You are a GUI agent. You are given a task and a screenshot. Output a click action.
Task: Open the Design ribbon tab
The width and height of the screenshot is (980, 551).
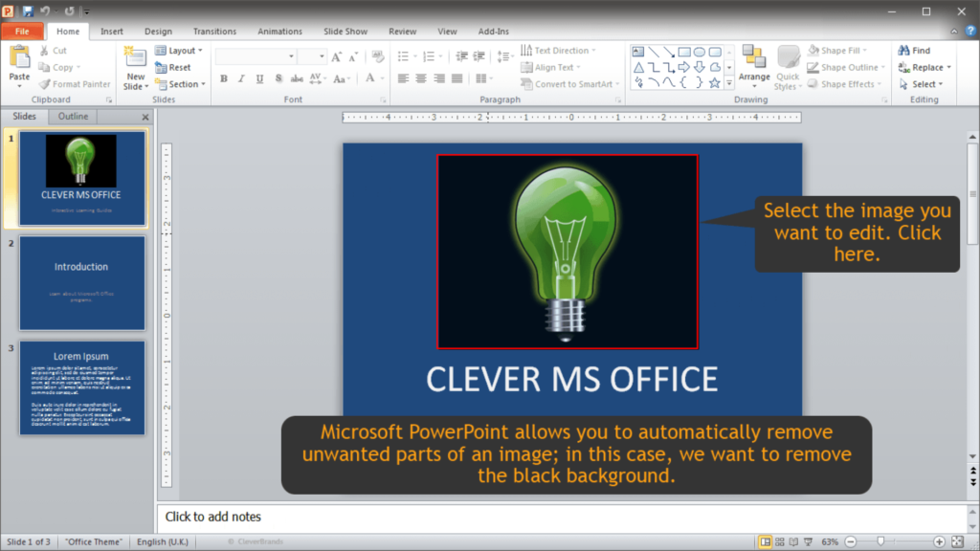pos(158,32)
